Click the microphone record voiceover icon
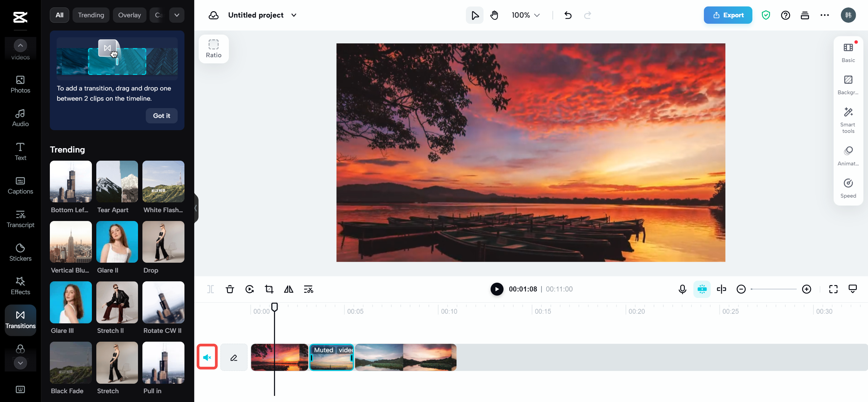 682,289
